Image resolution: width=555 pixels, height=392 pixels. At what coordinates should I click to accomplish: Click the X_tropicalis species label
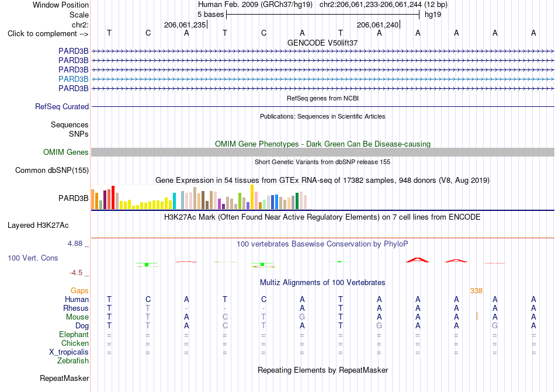tap(69, 352)
